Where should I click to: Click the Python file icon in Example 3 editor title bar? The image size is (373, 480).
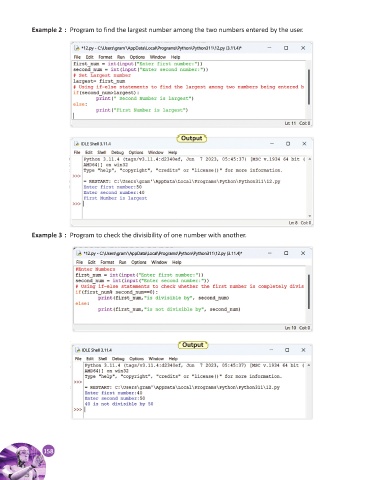(79, 253)
